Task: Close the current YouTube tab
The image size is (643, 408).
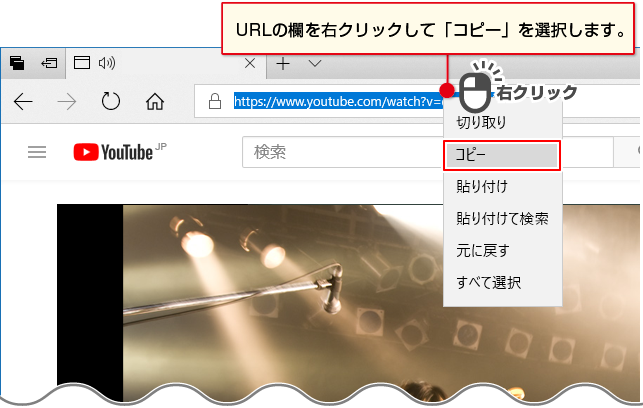Action: (250, 63)
